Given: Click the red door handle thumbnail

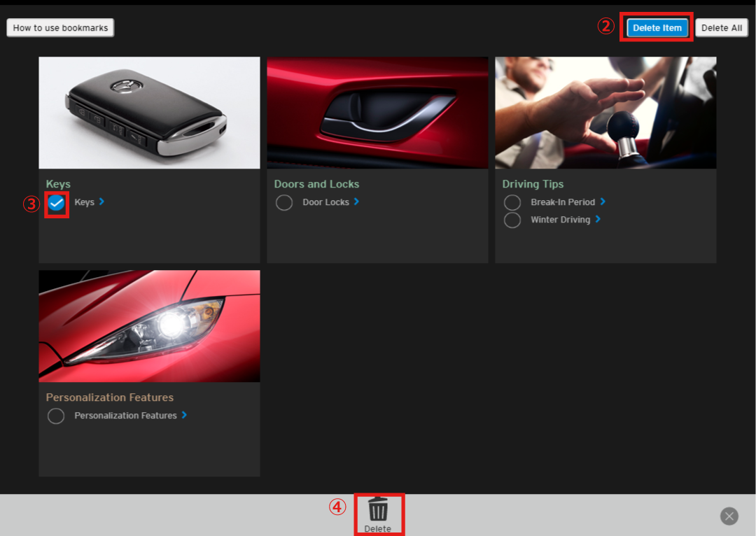Looking at the screenshot, I should coord(377,113).
